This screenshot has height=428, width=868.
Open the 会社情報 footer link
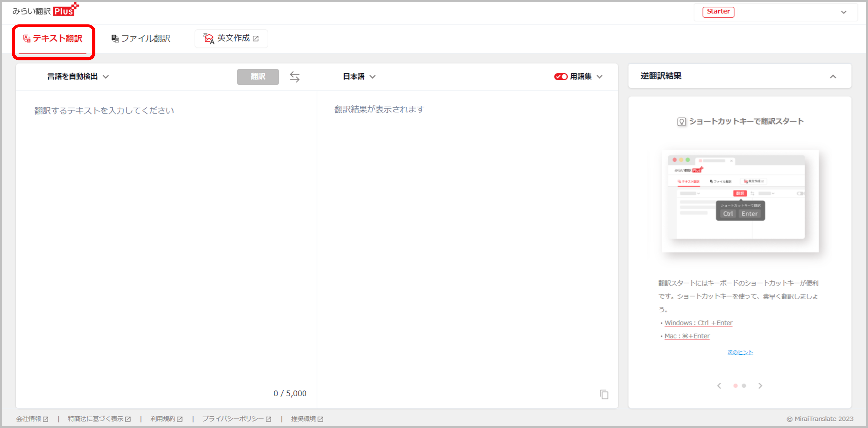point(32,419)
